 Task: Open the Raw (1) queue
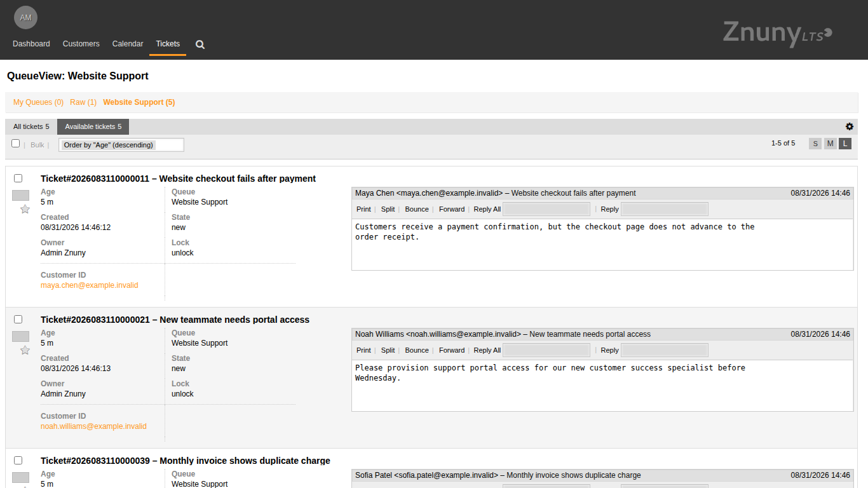point(83,102)
